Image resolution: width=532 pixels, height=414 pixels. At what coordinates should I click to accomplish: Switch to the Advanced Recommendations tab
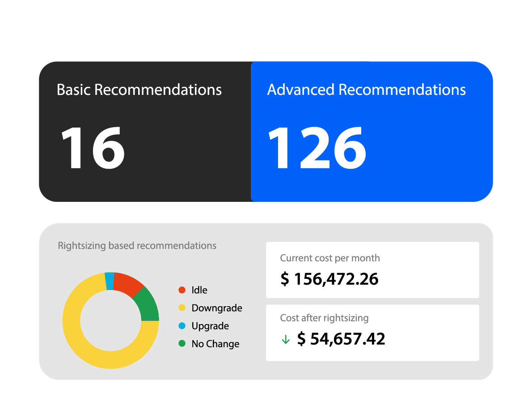pos(367,90)
